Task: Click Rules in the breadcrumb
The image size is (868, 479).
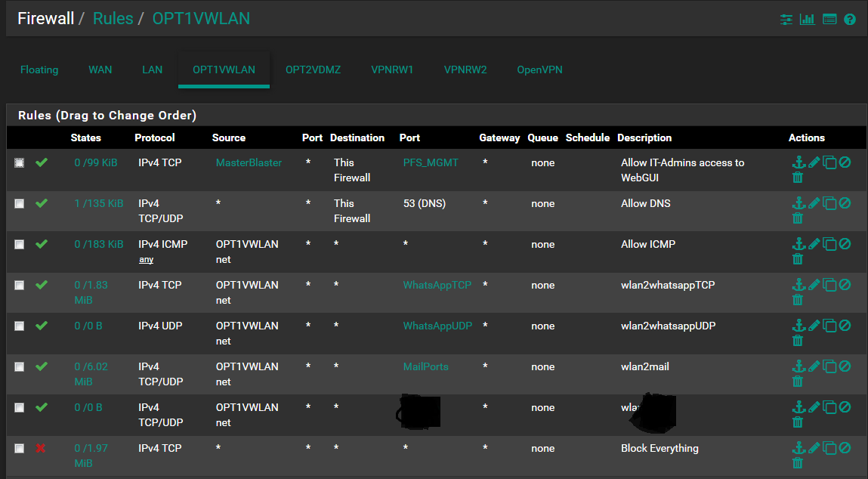Action: coord(113,18)
